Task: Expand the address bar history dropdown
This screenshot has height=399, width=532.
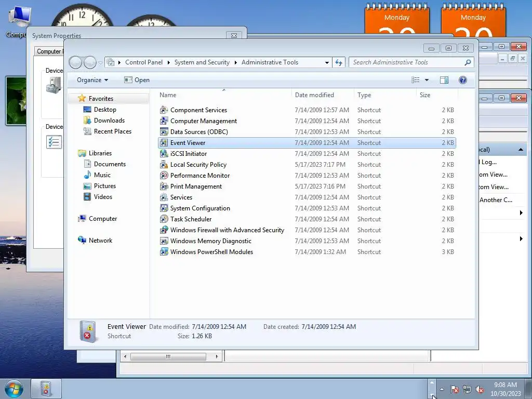Action: coord(327,62)
